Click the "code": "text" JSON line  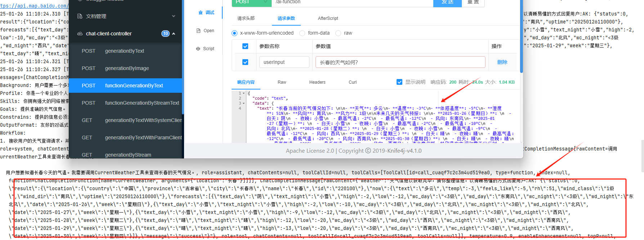[270, 98]
